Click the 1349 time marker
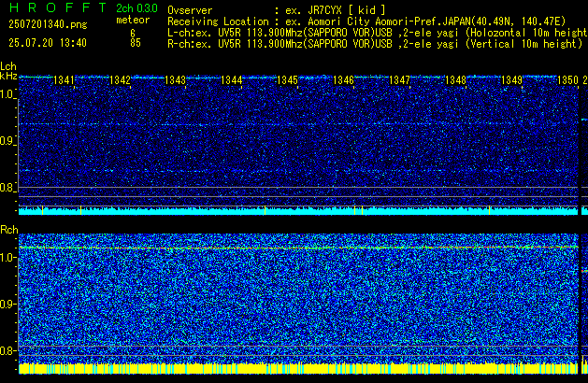Image resolution: width=588 pixels, height=383 pixels. (511, 80)
